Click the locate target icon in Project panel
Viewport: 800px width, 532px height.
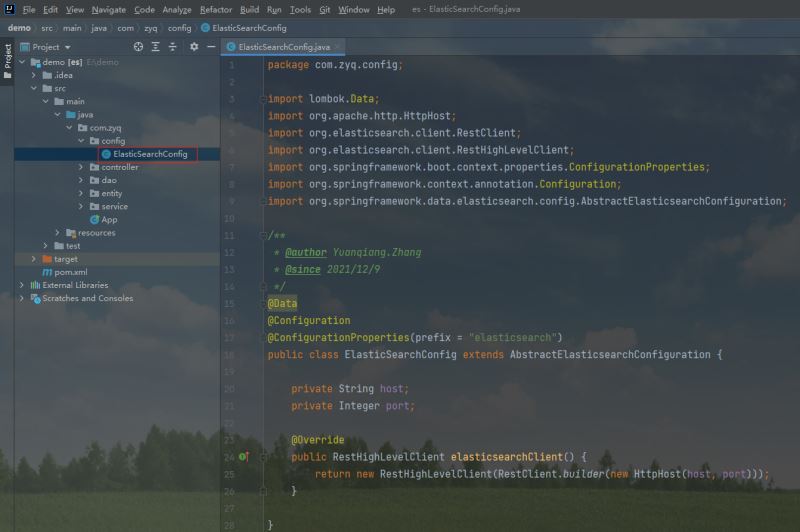point(138,47)
